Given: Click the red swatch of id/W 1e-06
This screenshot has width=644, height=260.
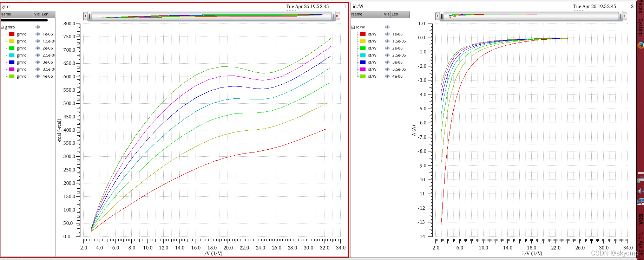Looking at the screenshot, I should click(363, 34).
